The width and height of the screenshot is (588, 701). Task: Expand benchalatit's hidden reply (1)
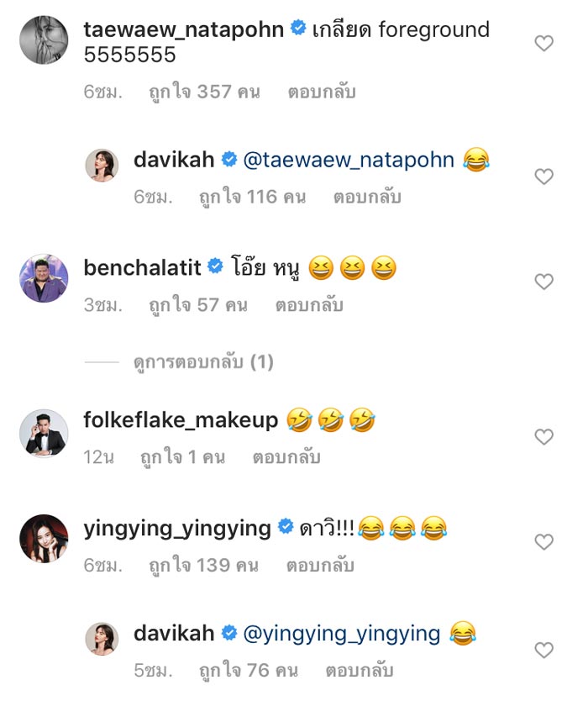point(203,362)
